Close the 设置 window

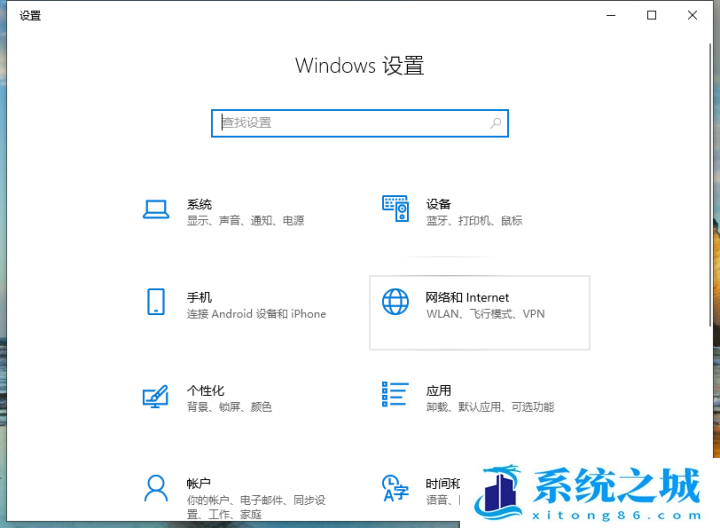pos(692,15)
